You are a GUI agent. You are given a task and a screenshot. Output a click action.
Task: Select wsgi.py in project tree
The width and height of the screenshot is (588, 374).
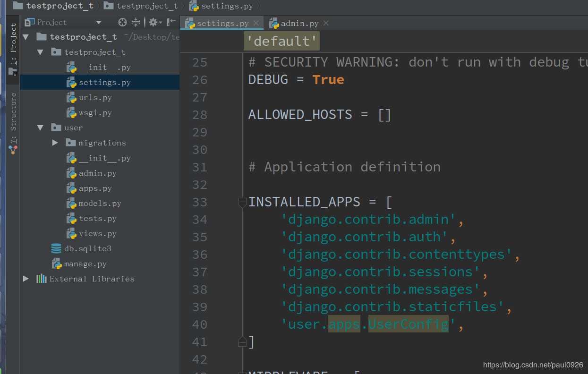[x=100, y=112]
